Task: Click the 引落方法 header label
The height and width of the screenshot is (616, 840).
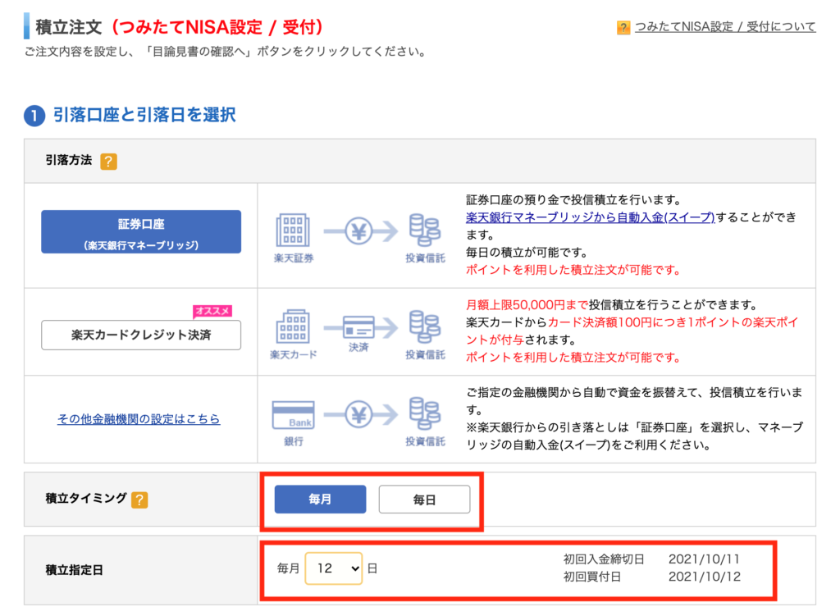Action: 69,160
